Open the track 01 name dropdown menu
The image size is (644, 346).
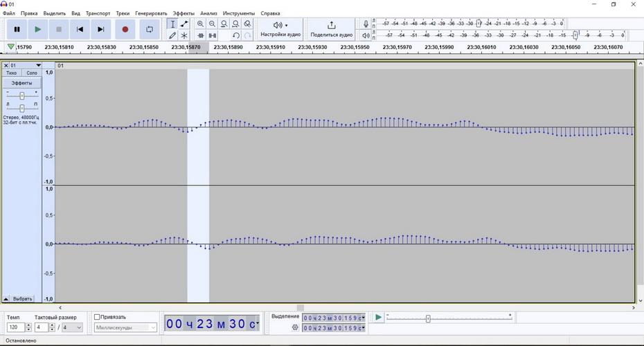pyautogui.click(x=26, y=65)
